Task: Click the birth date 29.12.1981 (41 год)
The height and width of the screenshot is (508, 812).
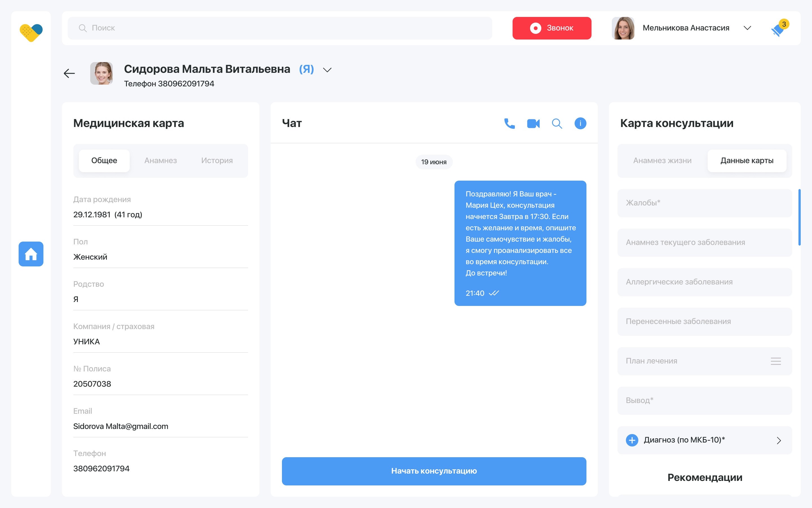Action: coord(108,215)
